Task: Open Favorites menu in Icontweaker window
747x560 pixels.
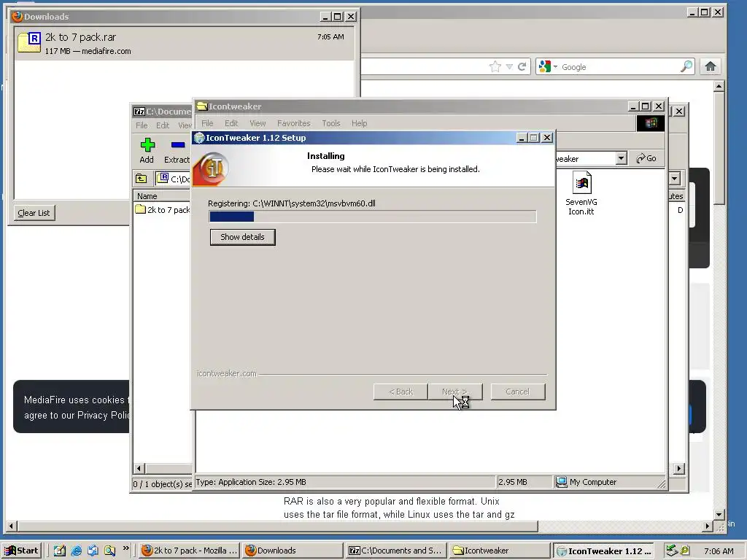Action: point(293,123)
